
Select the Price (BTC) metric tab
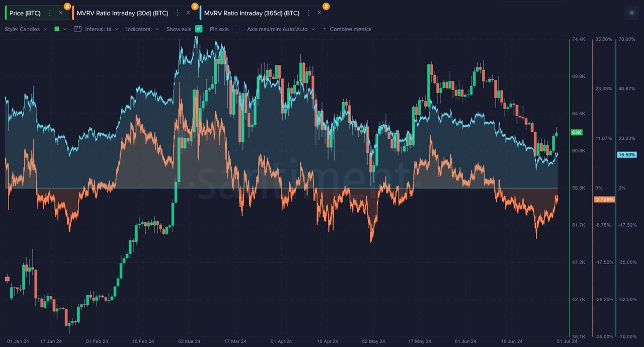click(25, 13)
